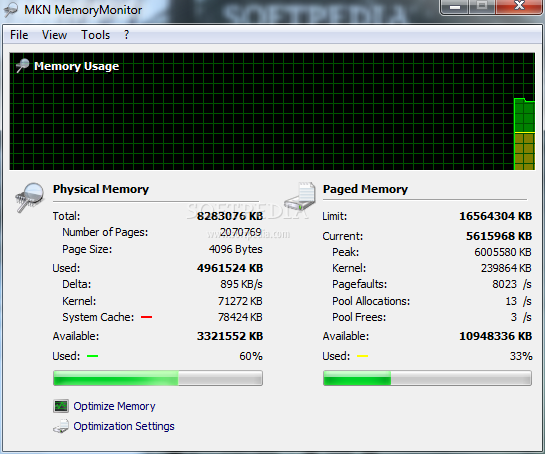The image size is (545, 454).
Task: Click the MKN MemoryMonitor window title
Action: pyautogui.click(x=83, y=10)
